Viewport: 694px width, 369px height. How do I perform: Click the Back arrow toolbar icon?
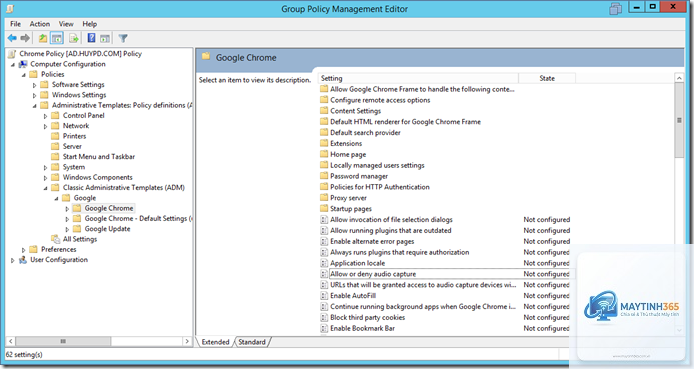click(12, 38)
